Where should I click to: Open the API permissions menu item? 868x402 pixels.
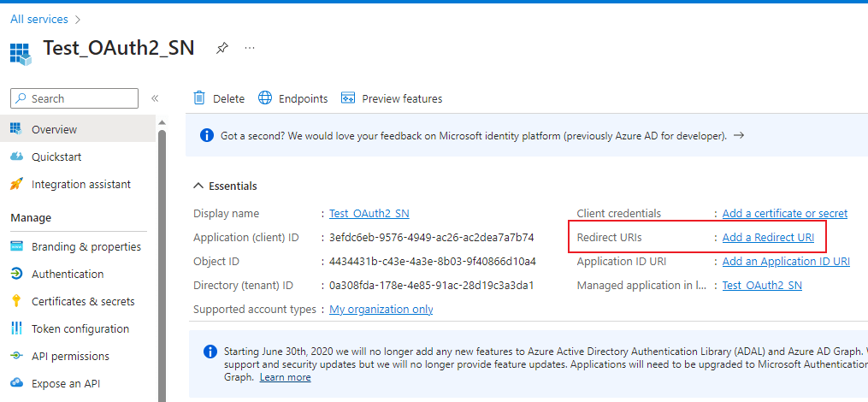pyautogui.click(x=70, y=356)
